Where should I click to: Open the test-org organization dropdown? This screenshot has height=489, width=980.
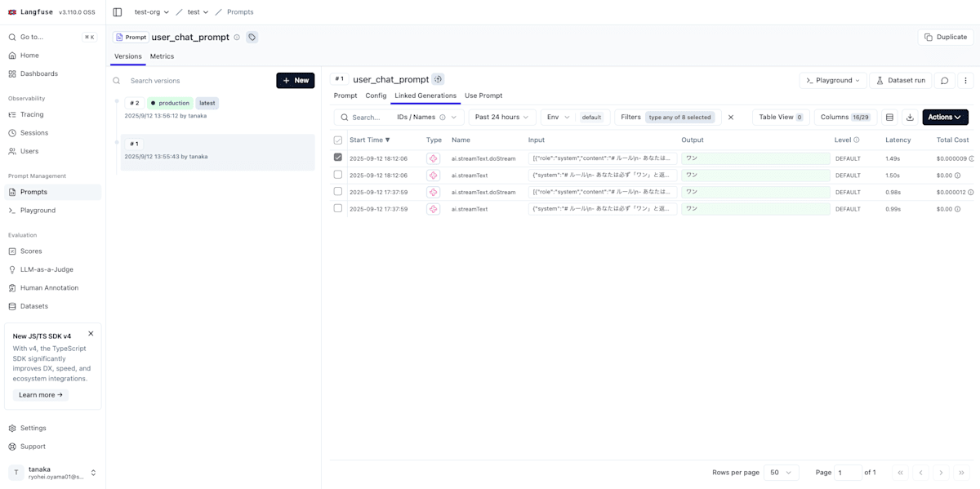click(x=152, y=12)
